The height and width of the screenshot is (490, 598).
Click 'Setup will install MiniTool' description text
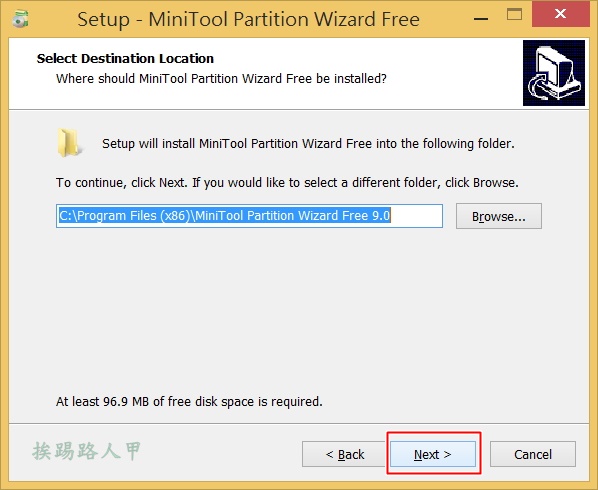pos(308,144)
